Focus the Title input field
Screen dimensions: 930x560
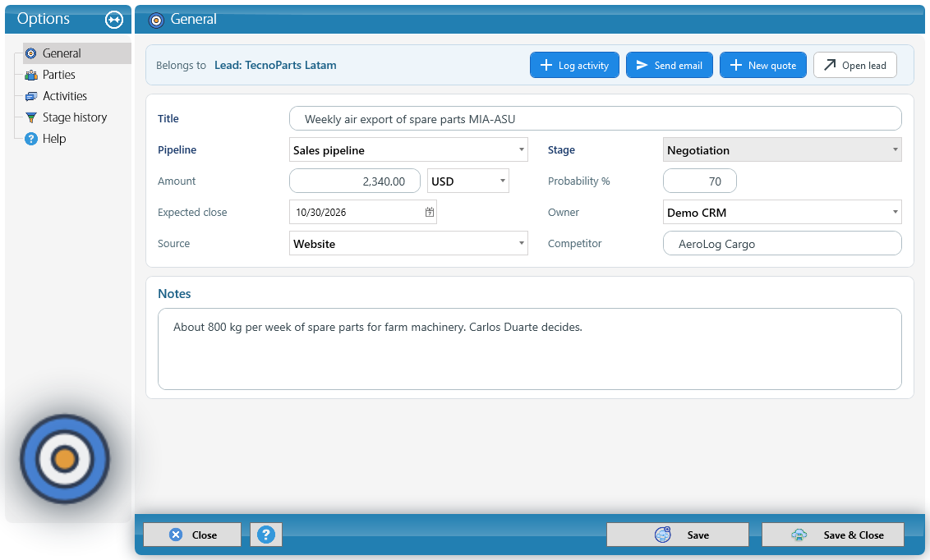(596, 118)
